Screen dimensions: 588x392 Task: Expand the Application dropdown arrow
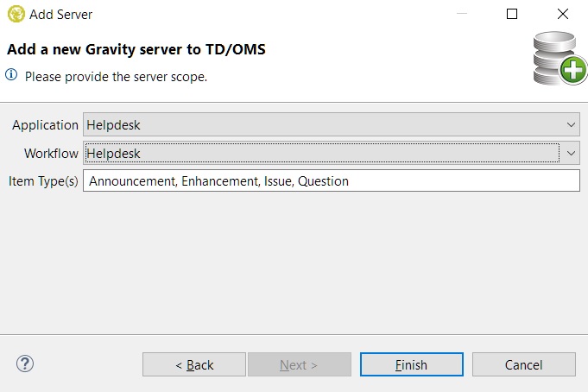[571, 125]
